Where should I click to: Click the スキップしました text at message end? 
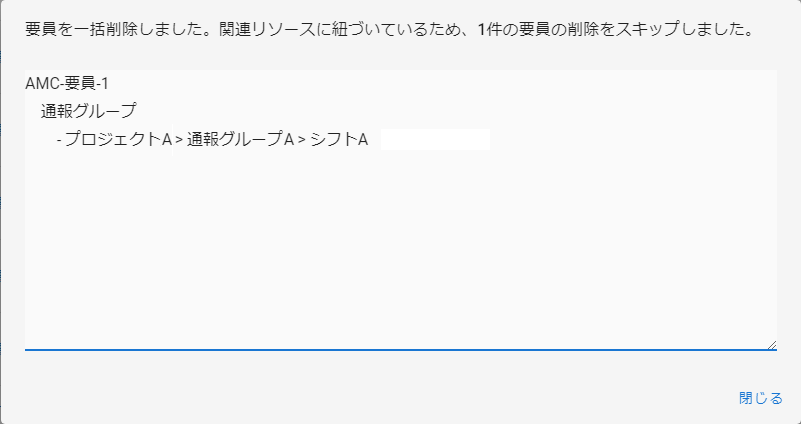coord(693,30)
